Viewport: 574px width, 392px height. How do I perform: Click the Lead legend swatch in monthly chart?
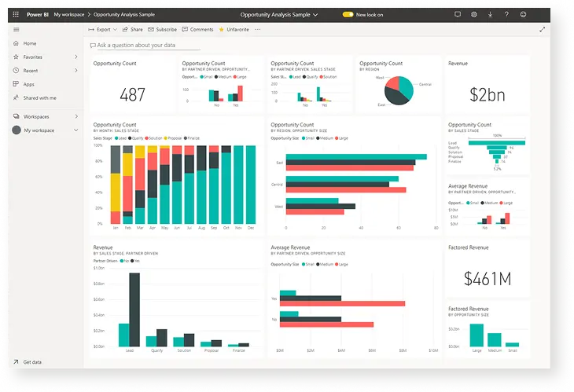(x=116, y=138)
